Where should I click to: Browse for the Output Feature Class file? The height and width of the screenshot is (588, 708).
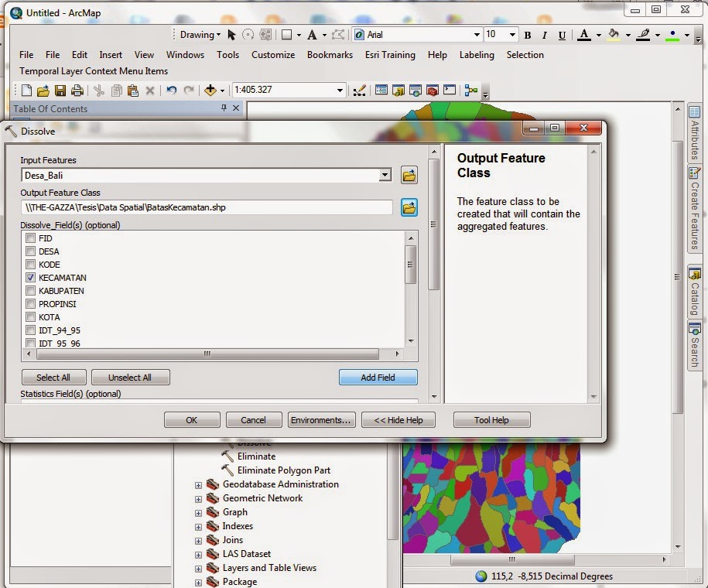pyautogui.click(x=409, y=207)
